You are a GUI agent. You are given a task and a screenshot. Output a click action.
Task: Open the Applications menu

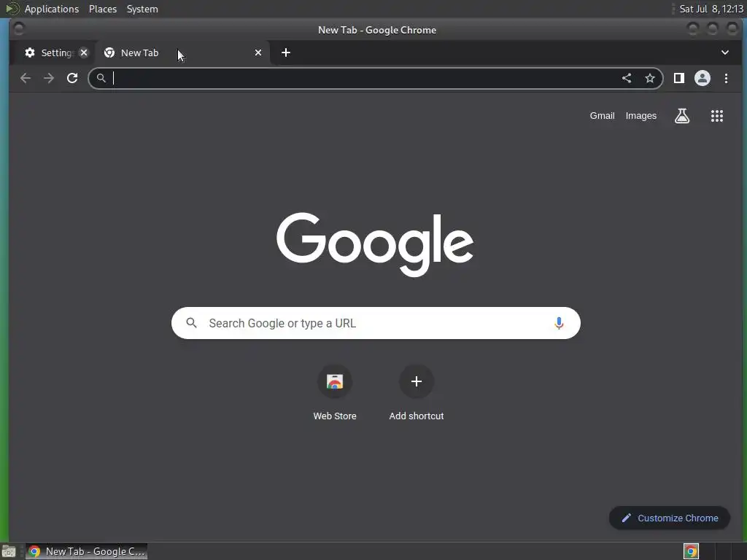[x=52, y=9]
